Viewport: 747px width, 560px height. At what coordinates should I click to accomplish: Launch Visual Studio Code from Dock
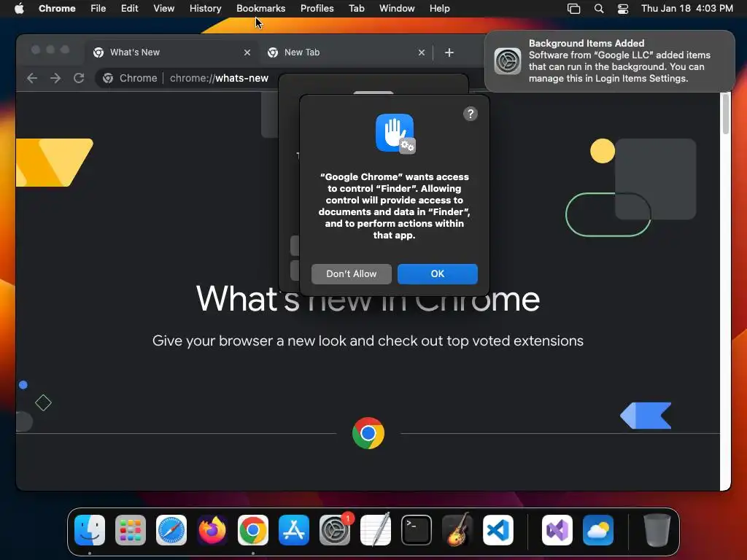click(x=498, y=530)
